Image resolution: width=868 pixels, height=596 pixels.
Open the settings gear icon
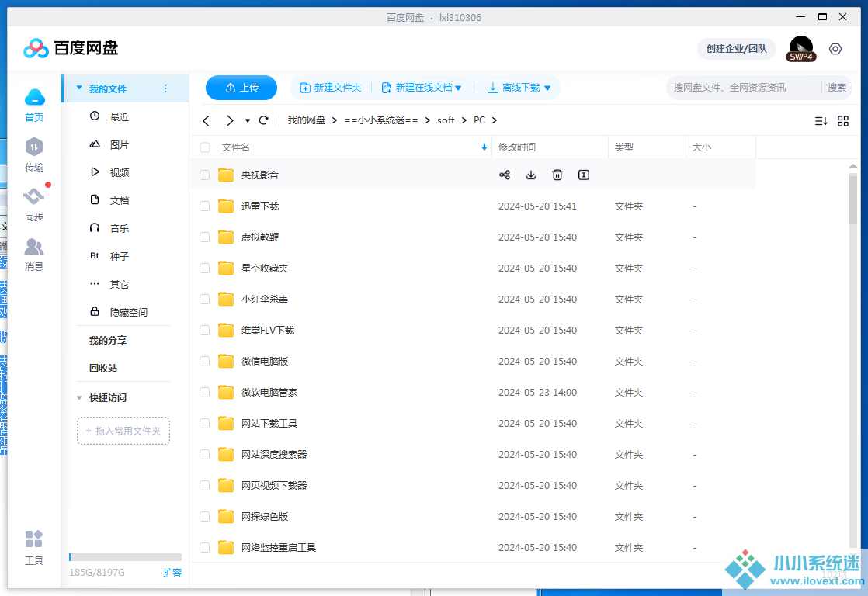(835, 49)
